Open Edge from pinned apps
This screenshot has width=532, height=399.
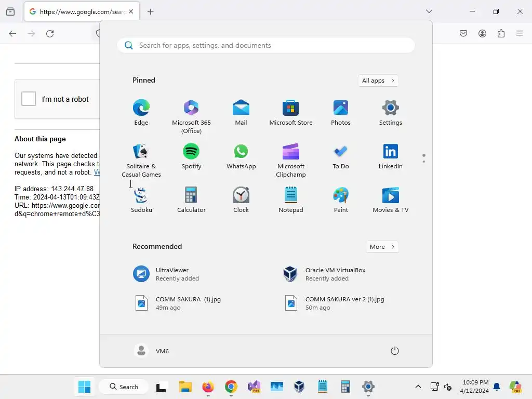click(x=141, y=113)
